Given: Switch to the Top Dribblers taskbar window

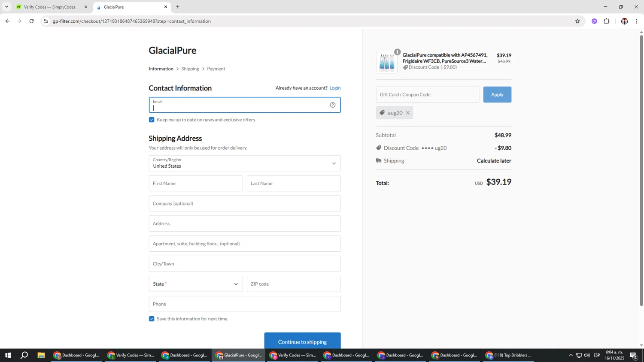Looking at the screenshot, I should 509,355.
